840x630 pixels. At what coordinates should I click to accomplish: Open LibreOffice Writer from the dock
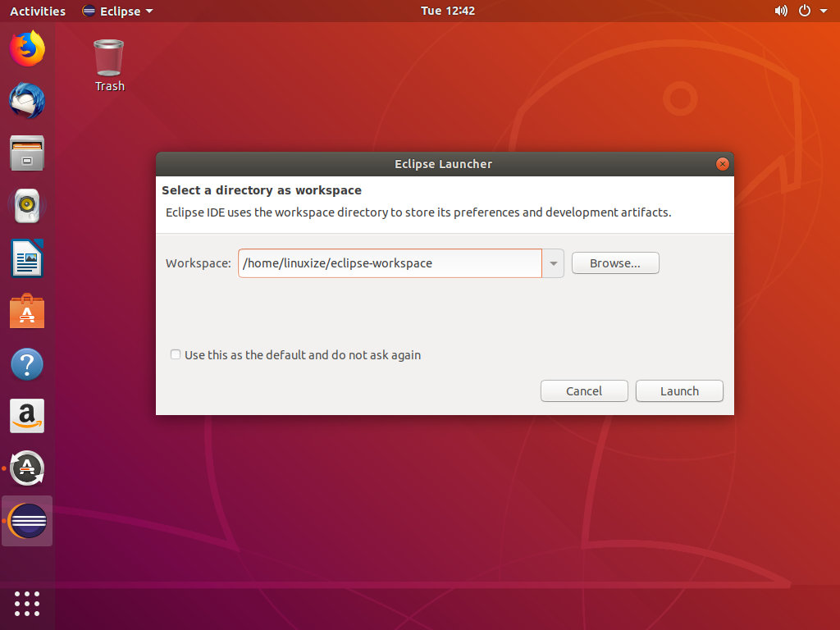(x=27, y=258)
